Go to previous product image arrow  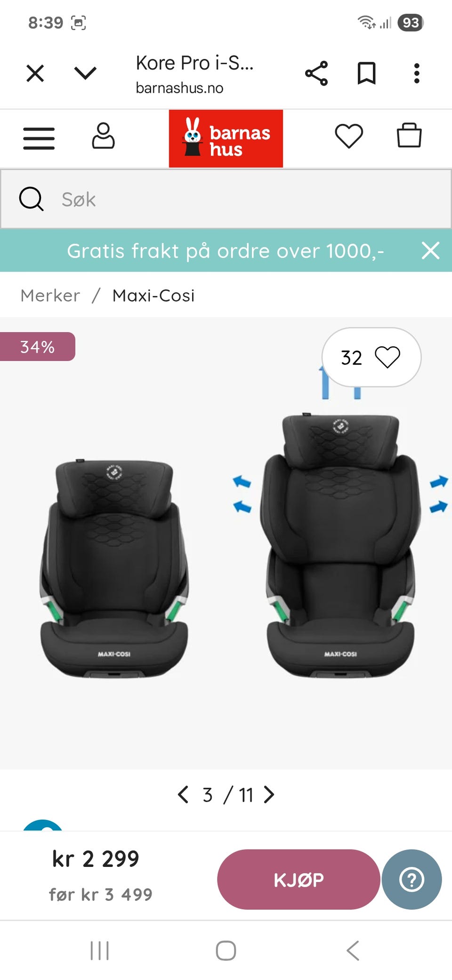tap(183, 794)
